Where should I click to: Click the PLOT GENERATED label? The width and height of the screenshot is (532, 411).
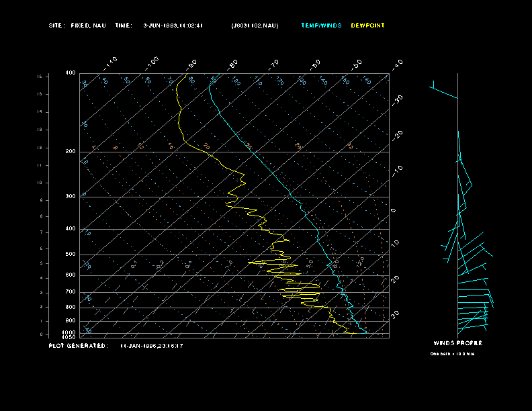click(78, 346)
